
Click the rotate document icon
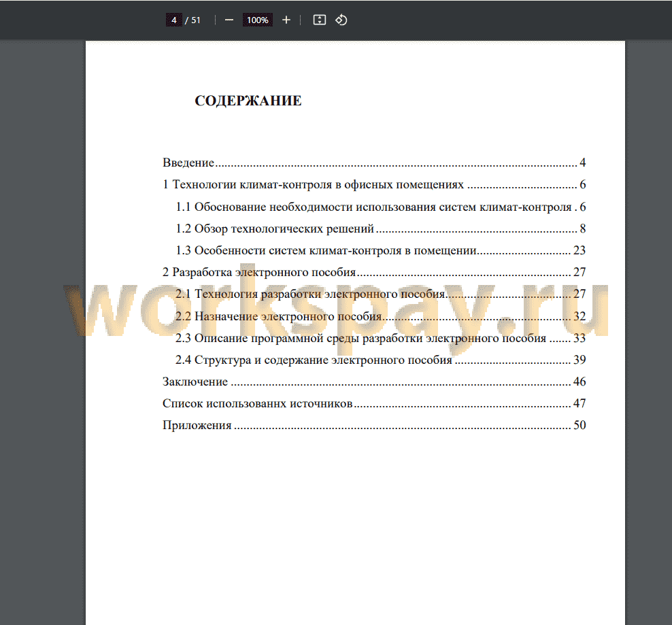pyautogui.click(x=341, y=20)
